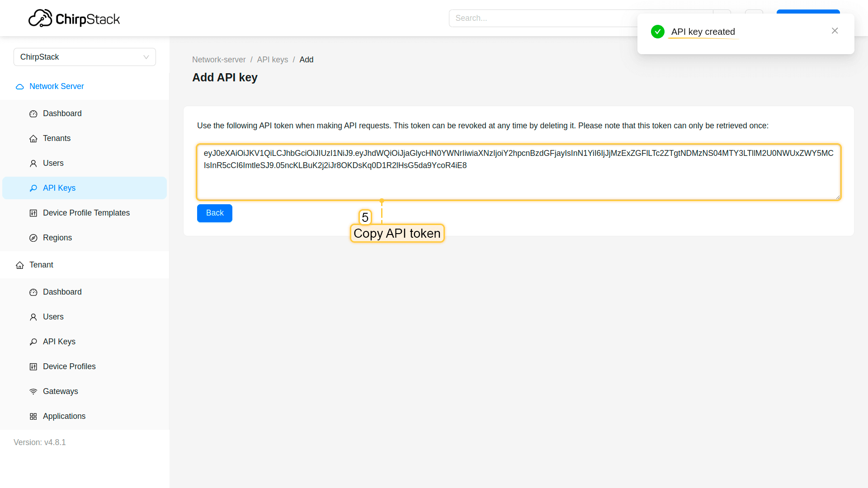Dismiss the API key created notification
Image resolution: width=868 pixels, height=488 pixels.
[x=835, y=31]
